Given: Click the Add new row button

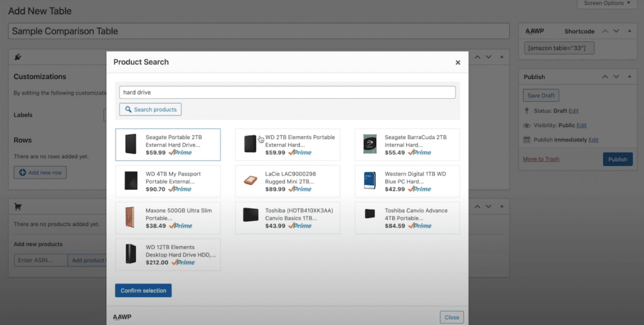Looking at the screenshot, I should click(40, 172).
